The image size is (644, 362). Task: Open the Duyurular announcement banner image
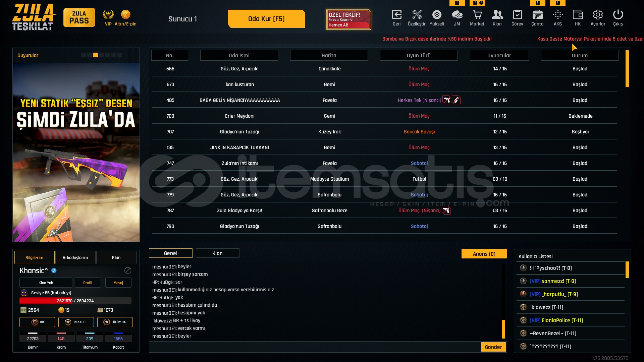pyautogui.click(x=76, y=152)
